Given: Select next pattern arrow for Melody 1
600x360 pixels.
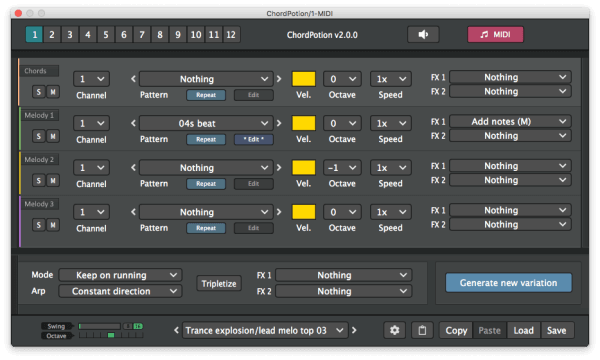Looking at the screenshot, I should tap(279, 123).
